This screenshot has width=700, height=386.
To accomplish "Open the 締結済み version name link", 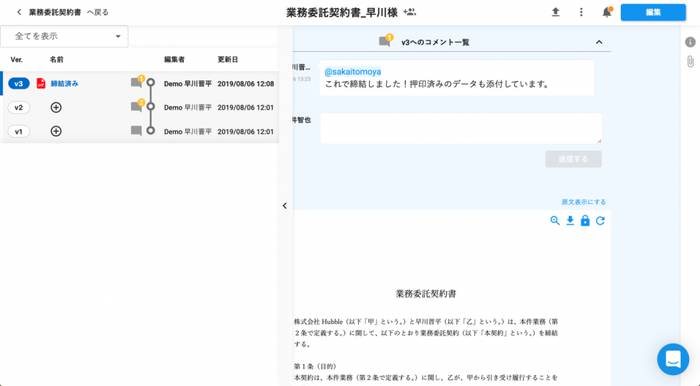I will (64, 83).
